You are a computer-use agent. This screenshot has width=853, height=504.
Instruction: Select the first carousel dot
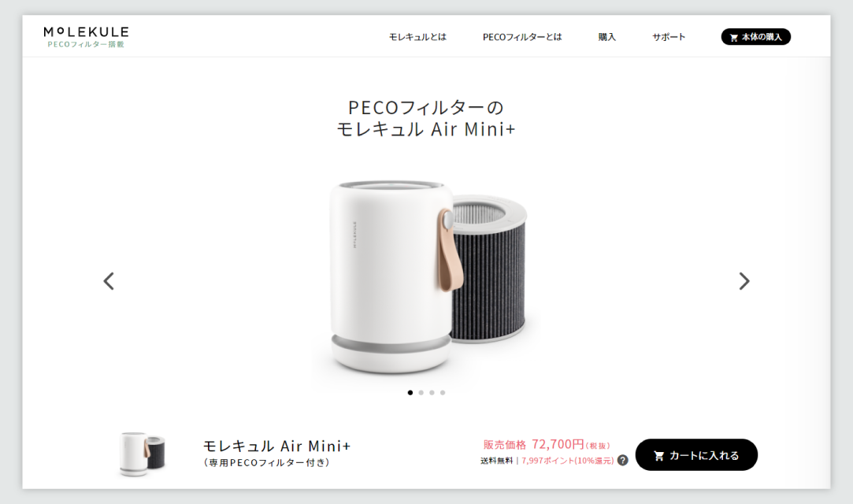click(410, 392)
